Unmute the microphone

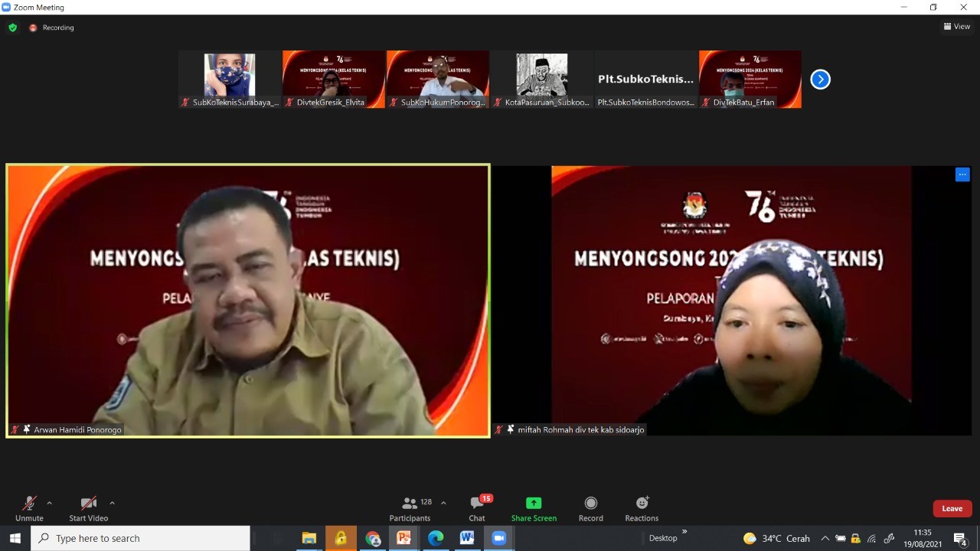pos(29,508)
